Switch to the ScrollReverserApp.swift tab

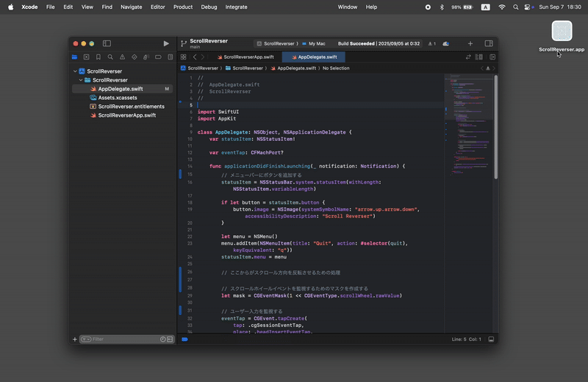[x=246, y=57]
